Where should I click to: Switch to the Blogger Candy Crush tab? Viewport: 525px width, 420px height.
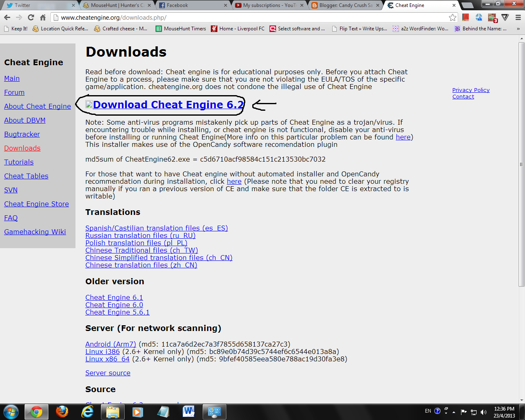(x=345, y=5)
